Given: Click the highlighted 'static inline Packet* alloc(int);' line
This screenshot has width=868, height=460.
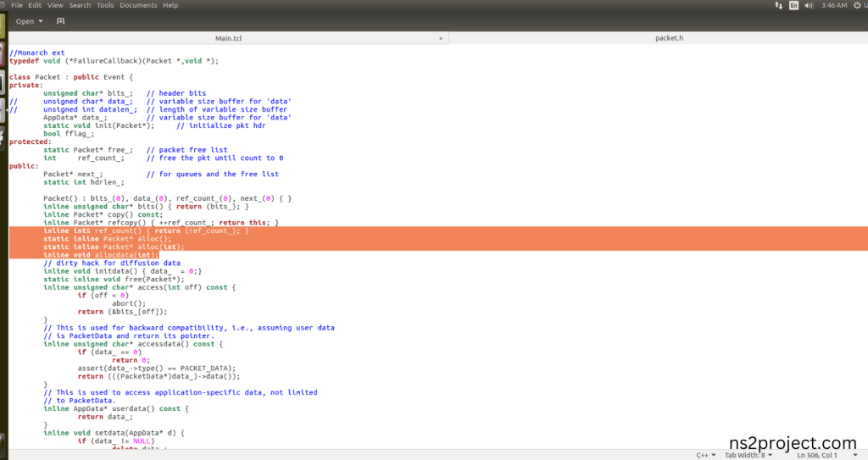Looking at the screenshot, I should (x=114, y=247).
